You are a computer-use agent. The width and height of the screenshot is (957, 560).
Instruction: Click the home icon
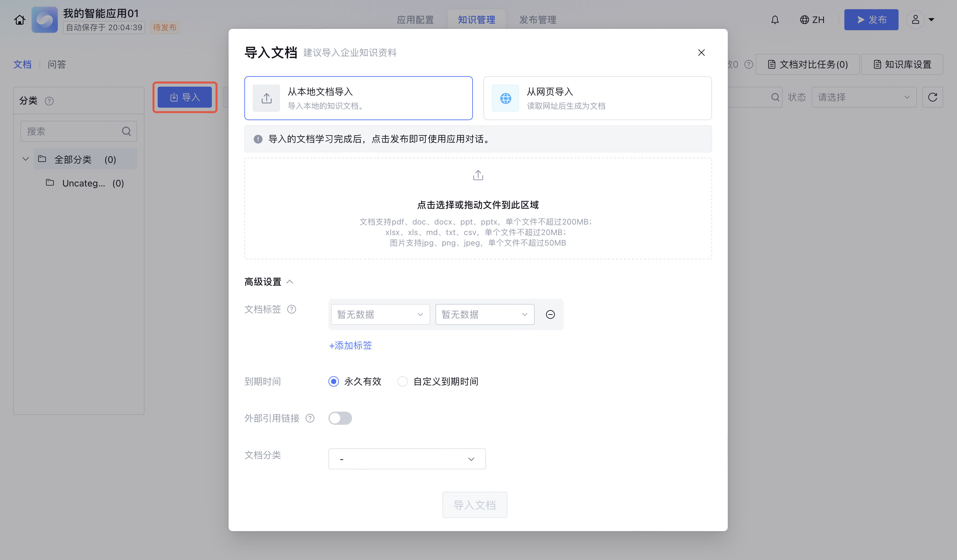[x=20, y=20]
